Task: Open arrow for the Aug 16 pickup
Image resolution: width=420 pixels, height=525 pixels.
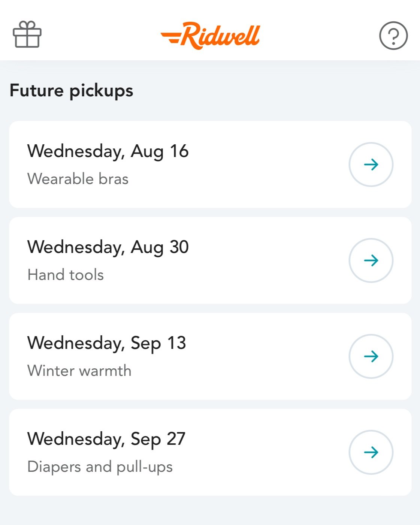Action: tap(371, 165)
